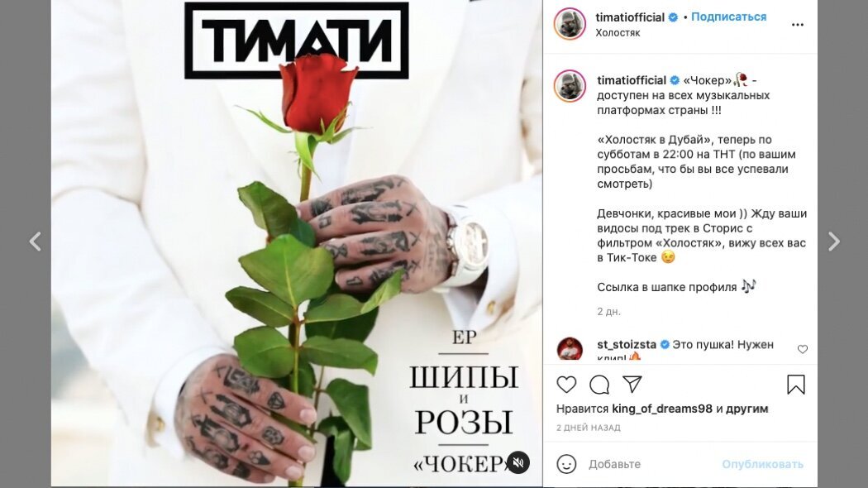Click the Подписаться follow link
This screenshot has height=488, width=868.
728,17
